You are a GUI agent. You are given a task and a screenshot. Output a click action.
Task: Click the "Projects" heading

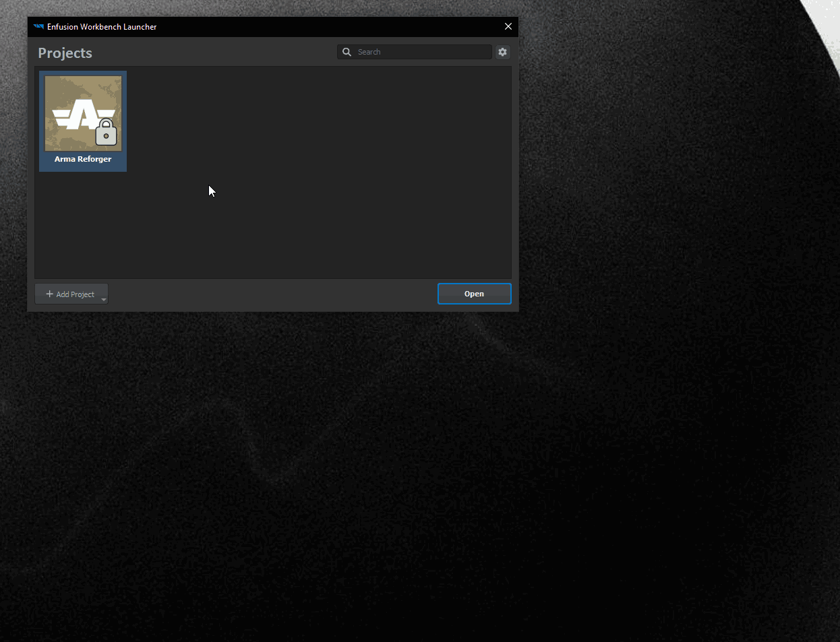pyautogui.click(x=65, y=53)
